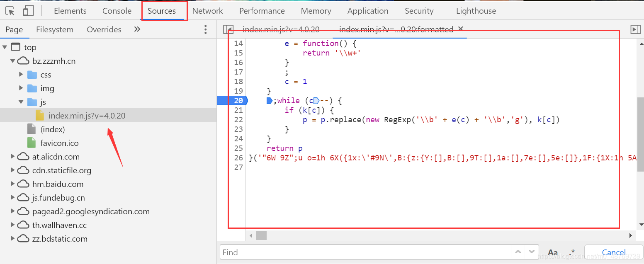Expand the img folder

pyautogui.click(x=21, y=88)
